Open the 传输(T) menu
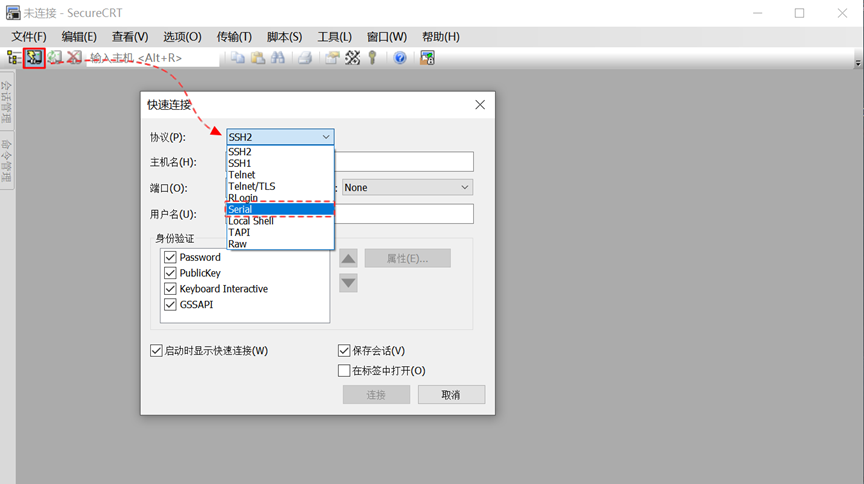This screenshot has width=864, height=484. (234, 37)
